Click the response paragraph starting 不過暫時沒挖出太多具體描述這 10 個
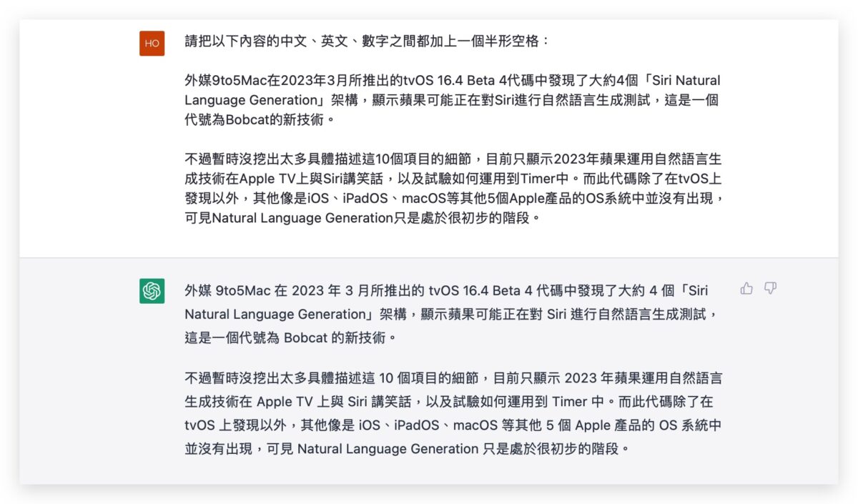This screenshot has width=858, height=504. click(453, 413)
